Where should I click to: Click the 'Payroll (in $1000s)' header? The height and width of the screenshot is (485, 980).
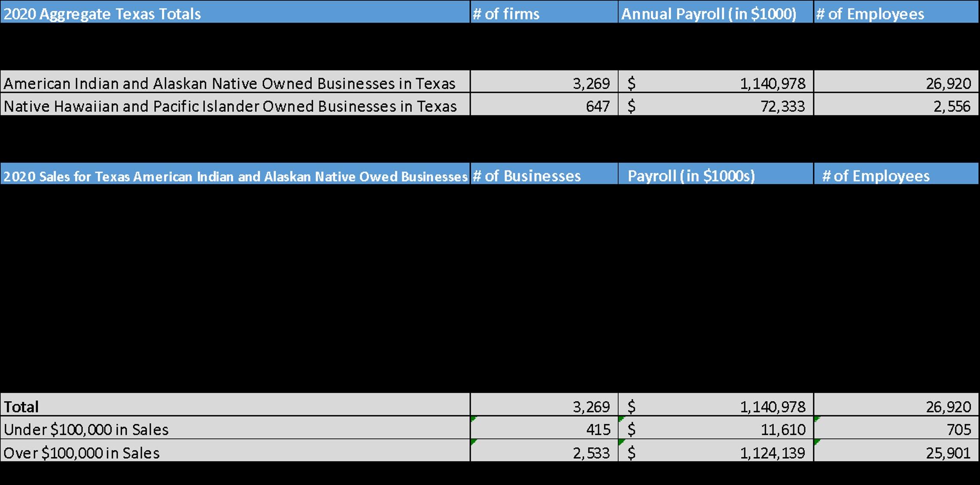point(716,174)
